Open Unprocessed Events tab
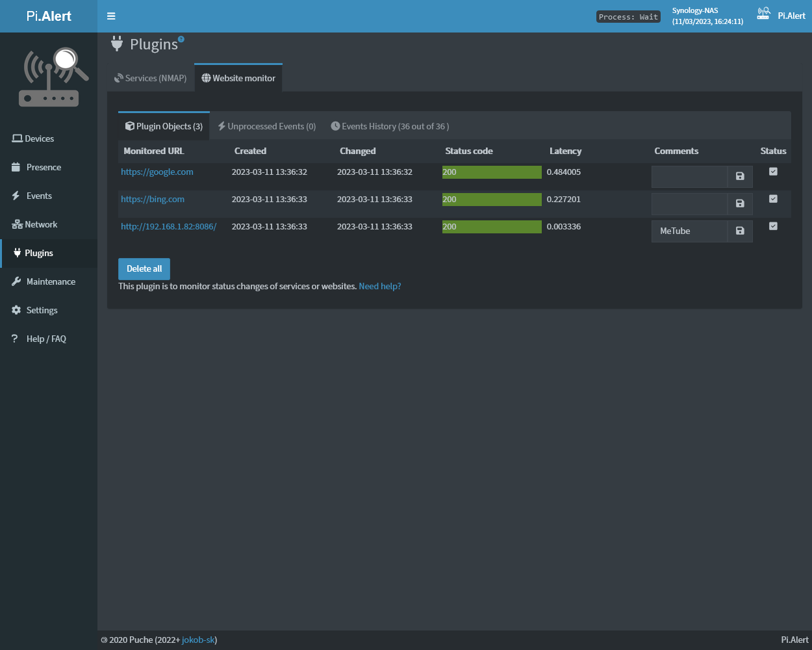 267,126
